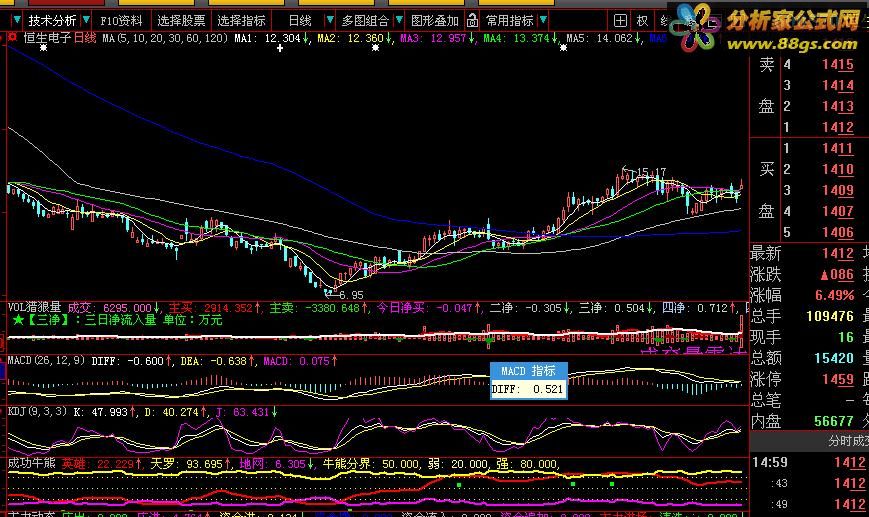Expand the 日线 period dropdown arrow
The width and height of the screenshot is (869, 517).
point(330,21)
